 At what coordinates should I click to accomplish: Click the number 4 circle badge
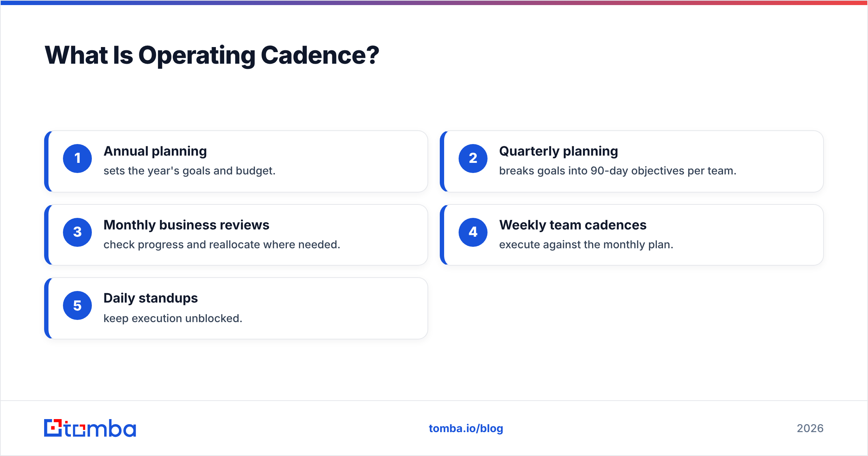pos(473,232)
